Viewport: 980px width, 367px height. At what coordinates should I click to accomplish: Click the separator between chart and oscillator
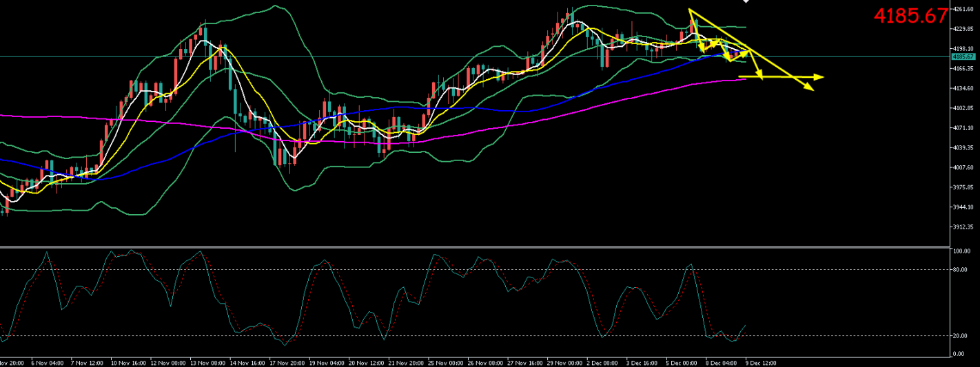click(x=482, y=247)
